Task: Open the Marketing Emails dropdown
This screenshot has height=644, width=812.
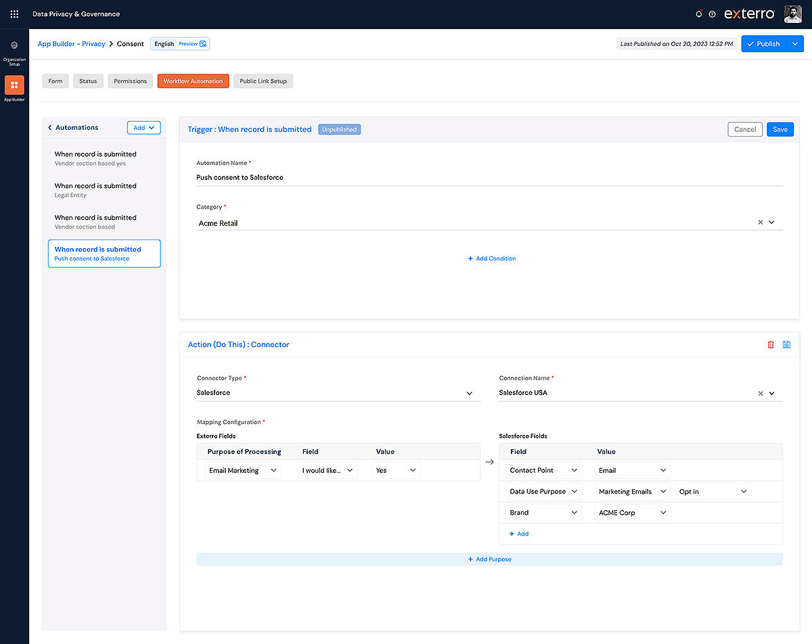Action: pyautogui.click(x=633, y=492)
